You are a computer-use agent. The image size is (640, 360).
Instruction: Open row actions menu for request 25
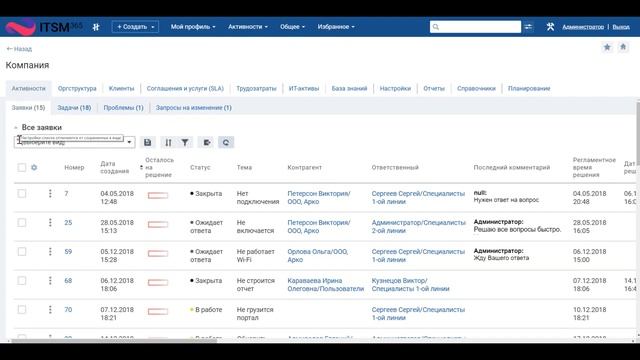tap(50, 222)
